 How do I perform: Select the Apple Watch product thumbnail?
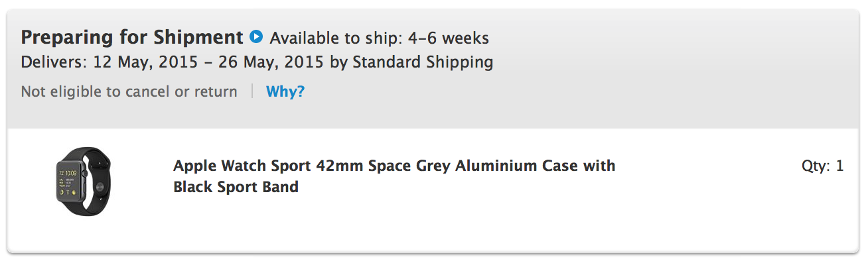pyautogui.click(x=84, y=181)
